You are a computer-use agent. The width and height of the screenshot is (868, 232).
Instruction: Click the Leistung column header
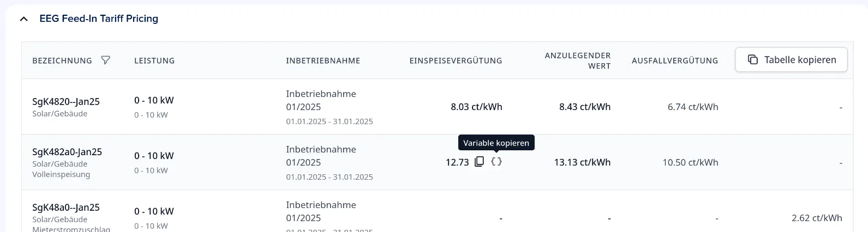pos(154,60)
